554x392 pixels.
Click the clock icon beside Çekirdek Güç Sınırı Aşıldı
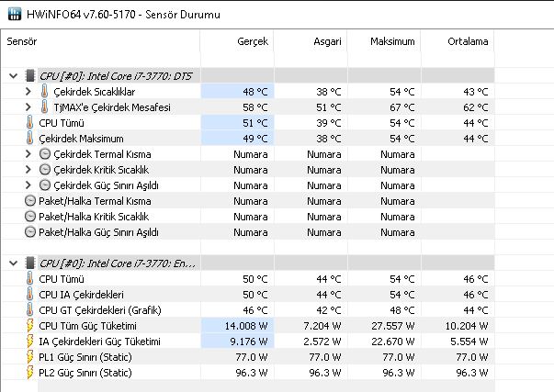pyautogui.click(x=44, y=185)
